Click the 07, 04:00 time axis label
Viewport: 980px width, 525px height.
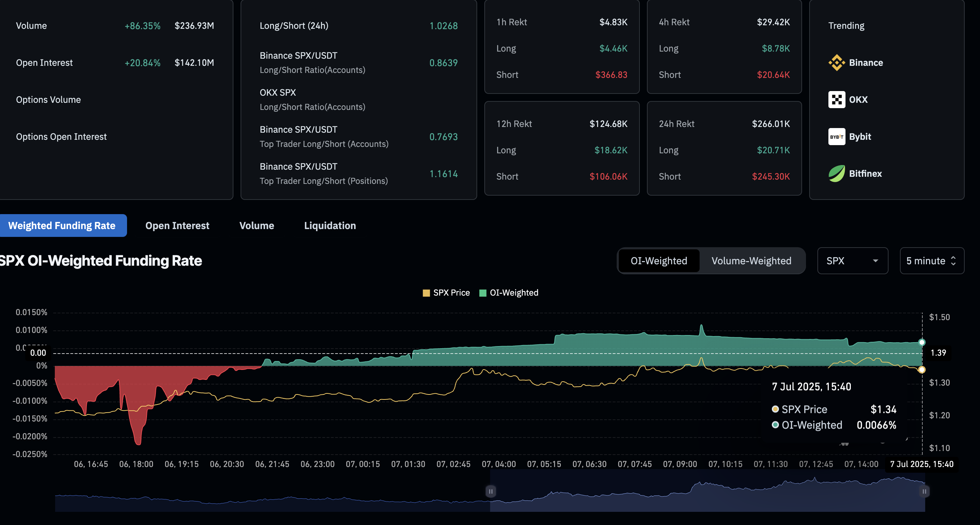(x=499, y=464)
